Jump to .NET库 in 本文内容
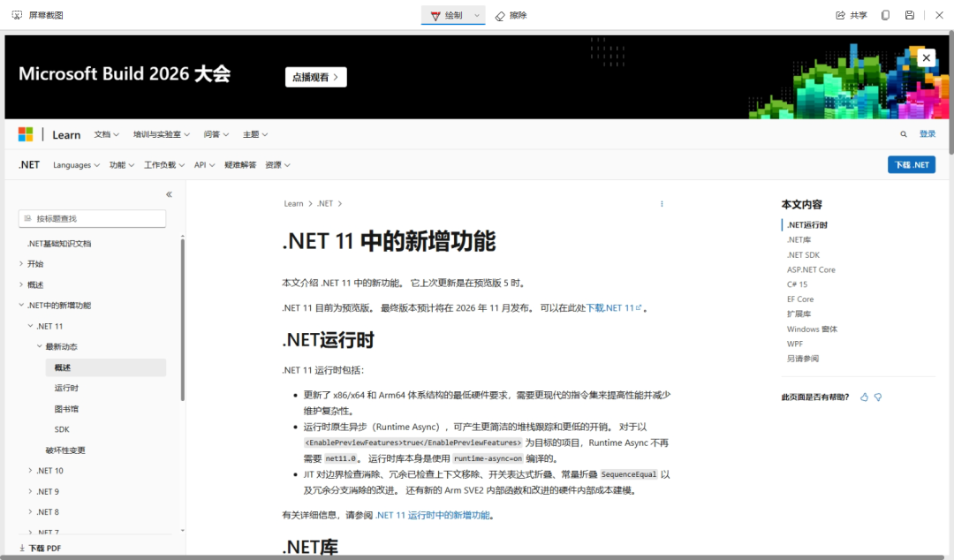The height and width of the screenshot is (560, 954). pyautogui.click(x=799, y=240)
